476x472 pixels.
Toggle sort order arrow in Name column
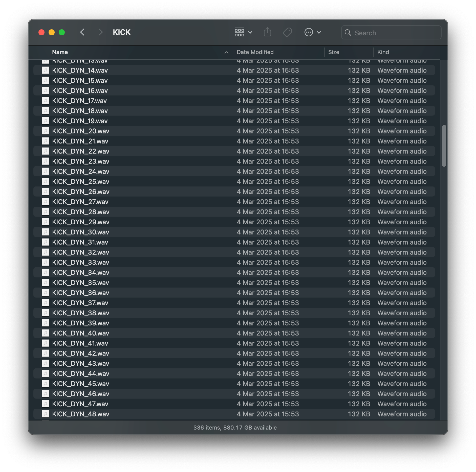pos(226,52)
